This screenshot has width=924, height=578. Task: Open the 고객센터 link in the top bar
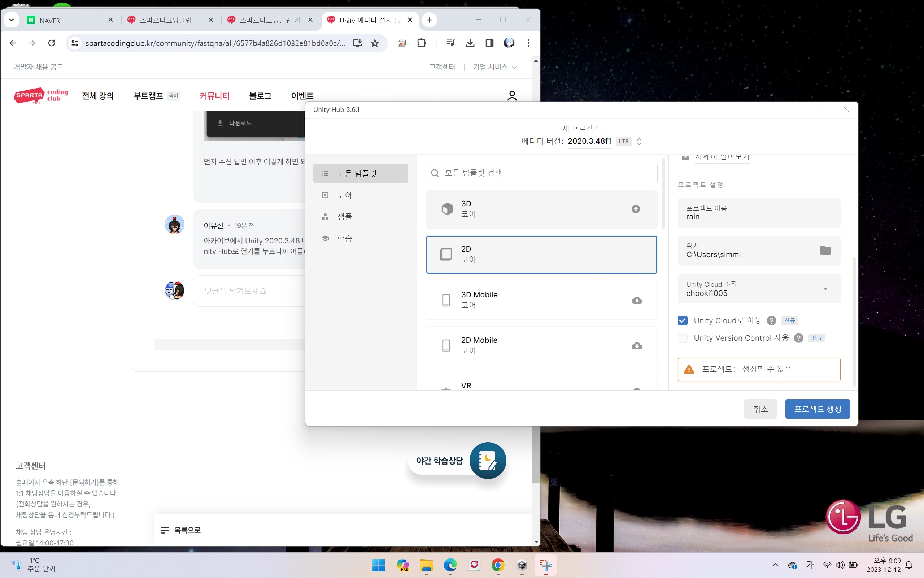coord(442,67)
